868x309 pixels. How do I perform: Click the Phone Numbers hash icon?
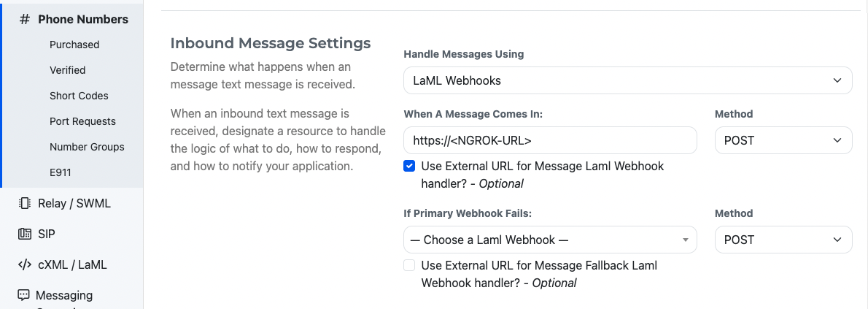click(x=24, y=20)
